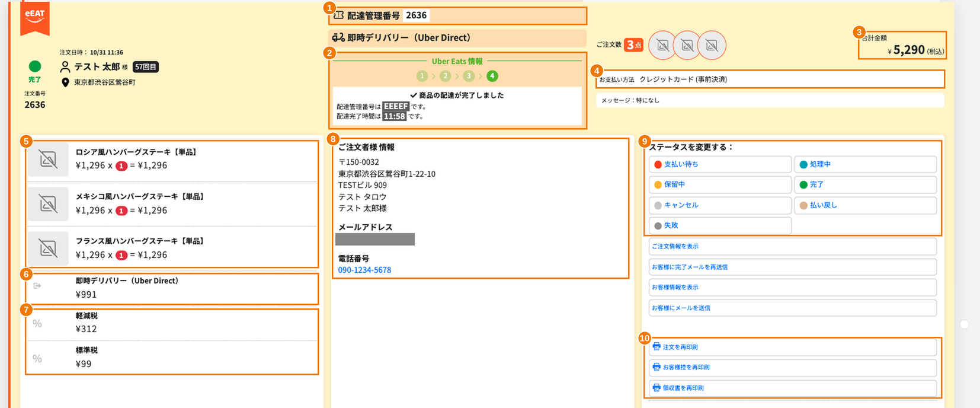Viewport: 980px width, 408px height.
Task: Click the ロシア風ハンバーグステーキ no-image thumbnail
Action: (x=48, y=160)
